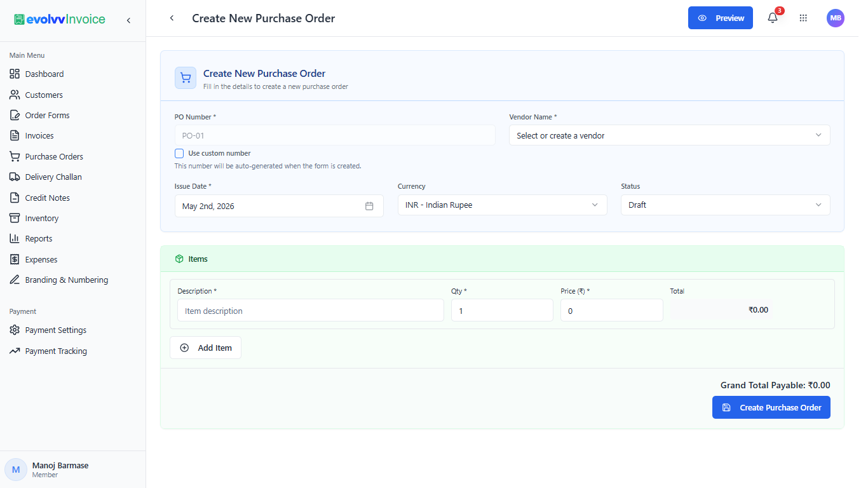Click the Manoj Barmase user name
The image size is (868, 488).
point(60,465)
